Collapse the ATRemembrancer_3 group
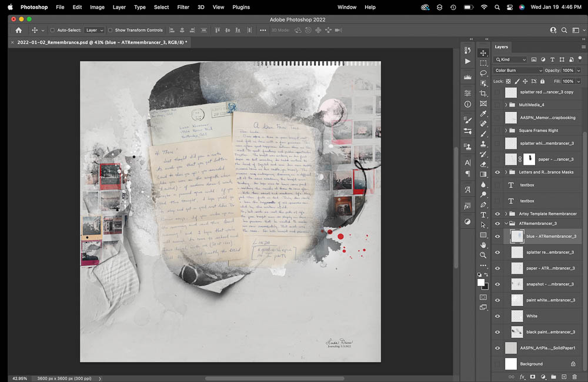Viewport: 588px width, 382px height. 506,224
